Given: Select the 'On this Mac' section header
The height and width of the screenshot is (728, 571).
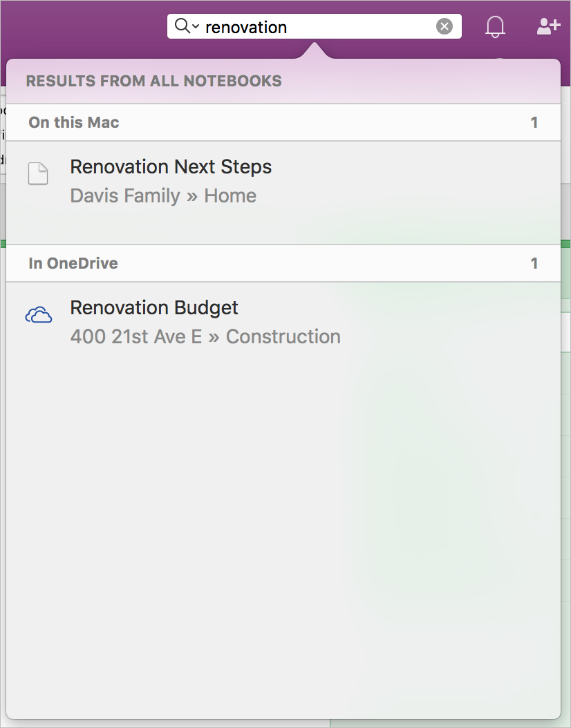Looking at the screenshot, I should point(74,123).
